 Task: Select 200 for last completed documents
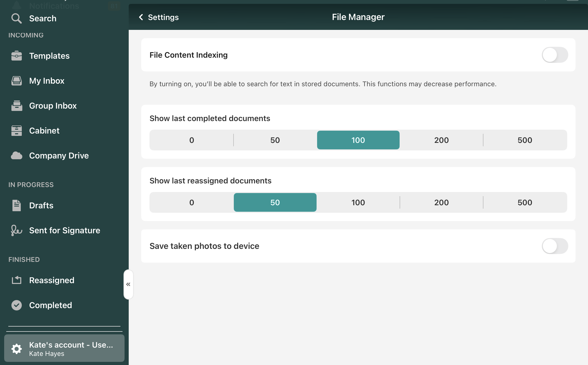point(441,140)
